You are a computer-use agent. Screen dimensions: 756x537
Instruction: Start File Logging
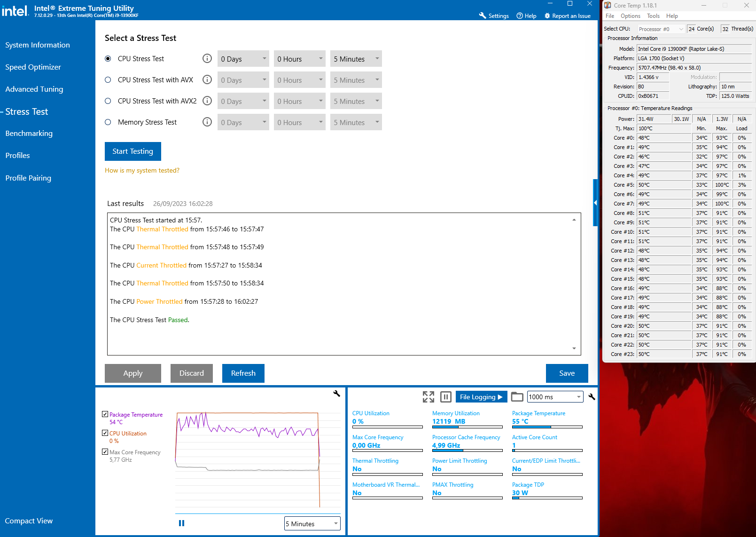481,397
